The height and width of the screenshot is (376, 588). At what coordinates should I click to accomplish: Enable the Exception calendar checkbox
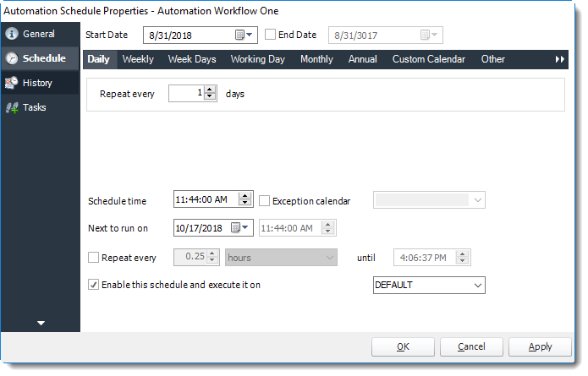(x=264, y=201)
